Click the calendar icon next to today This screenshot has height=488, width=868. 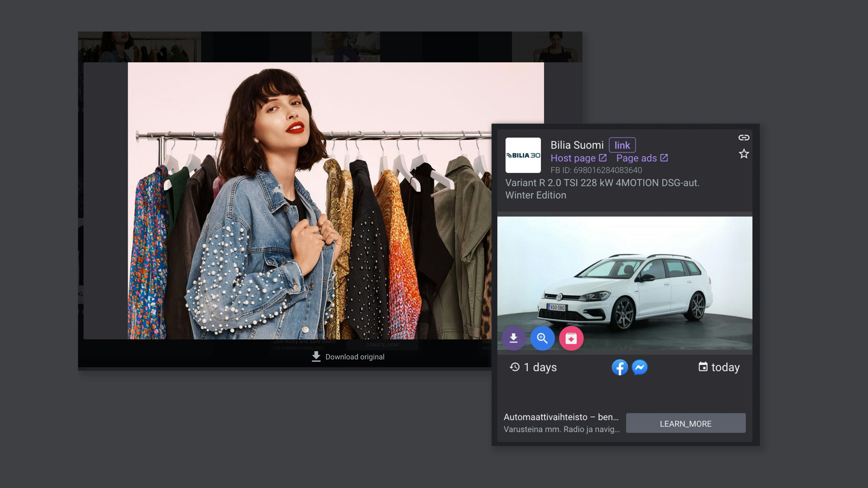click(703, 367)
